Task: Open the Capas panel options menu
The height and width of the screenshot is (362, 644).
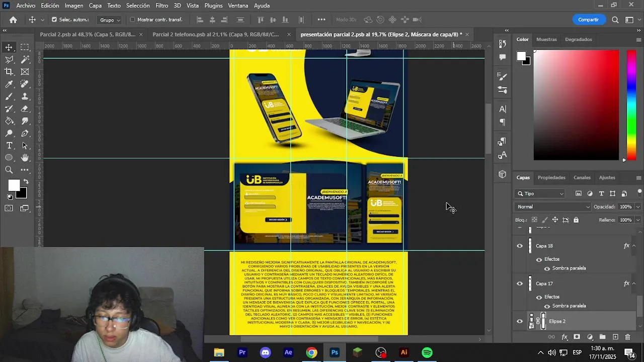Action: pyautogui.click(x=638, y=178)
